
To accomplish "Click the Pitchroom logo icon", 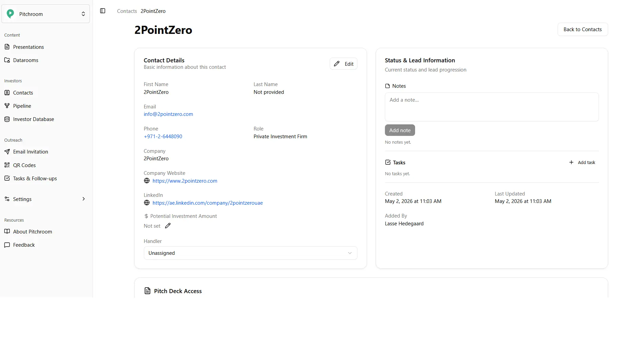I will (11, 14).
